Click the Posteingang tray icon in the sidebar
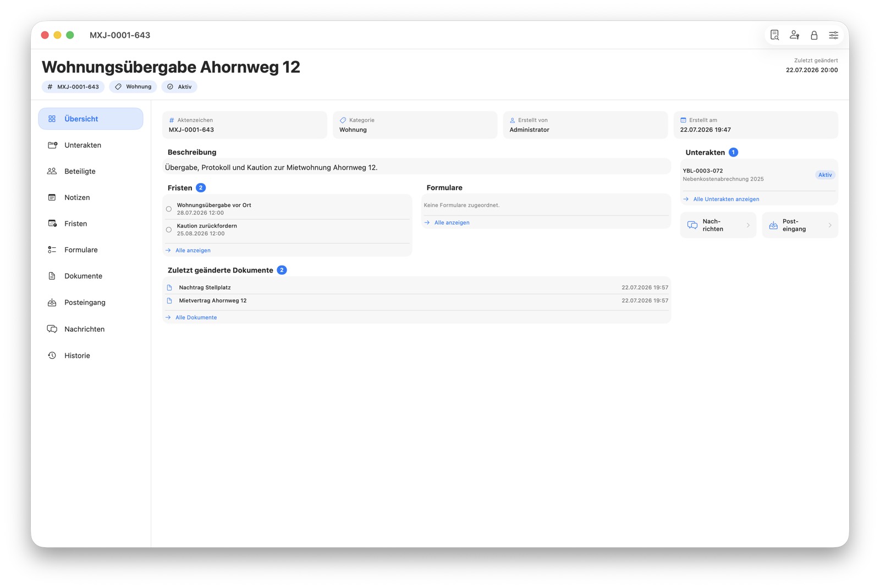 click(x=52, y=302)
